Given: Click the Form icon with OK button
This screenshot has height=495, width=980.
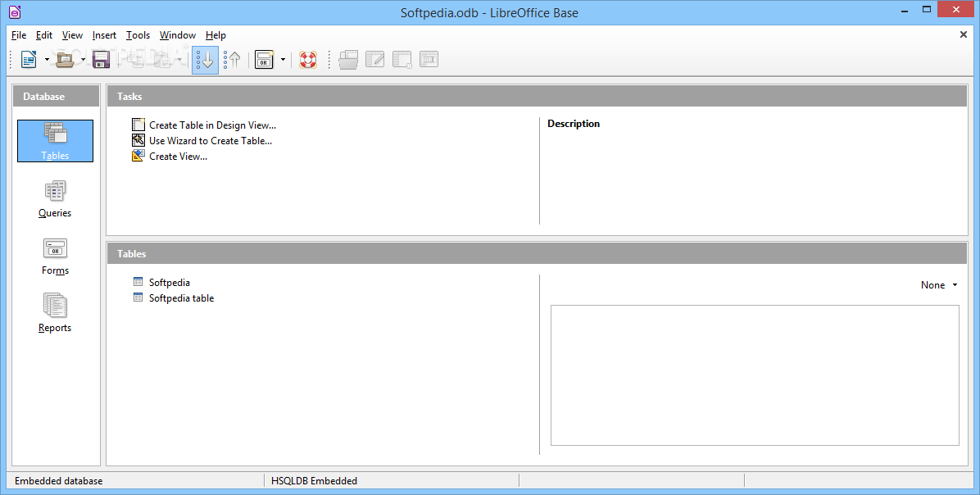Looking at the screenshot, I should [265, 59].
